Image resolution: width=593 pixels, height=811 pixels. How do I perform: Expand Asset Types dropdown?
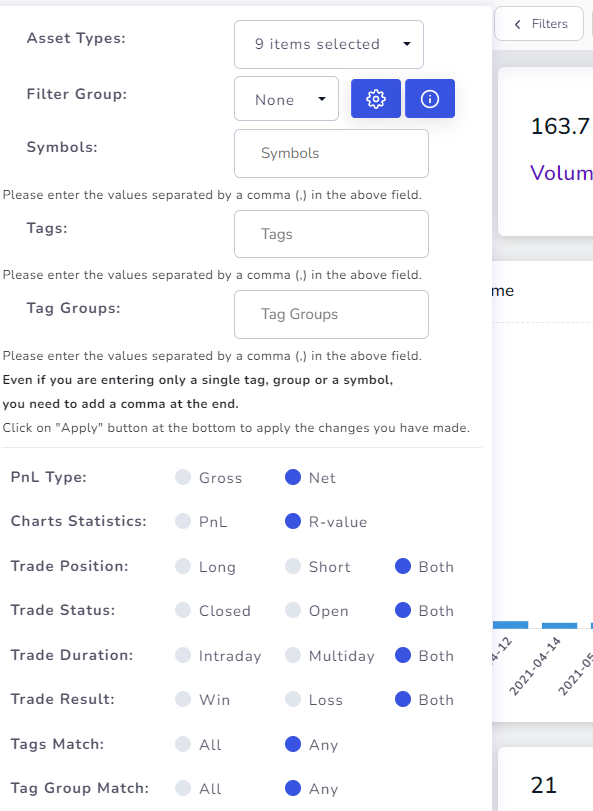pyautogui.click(x=329, y=44)
